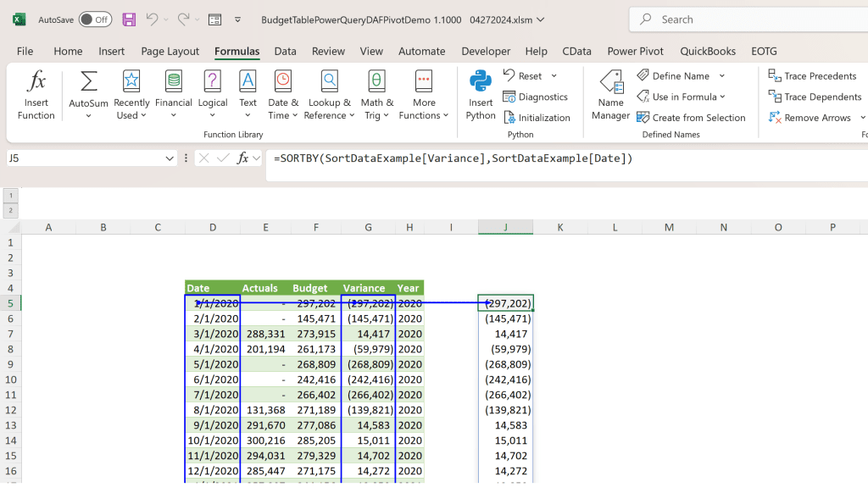
Task: Click Create from Selection
Action: click(x=691, y=117)
